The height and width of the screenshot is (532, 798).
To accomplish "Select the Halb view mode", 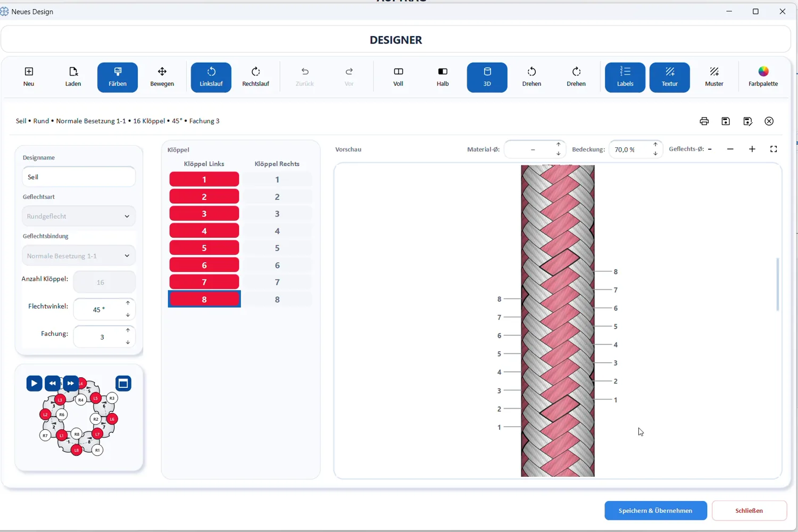I will coord(443,77).
